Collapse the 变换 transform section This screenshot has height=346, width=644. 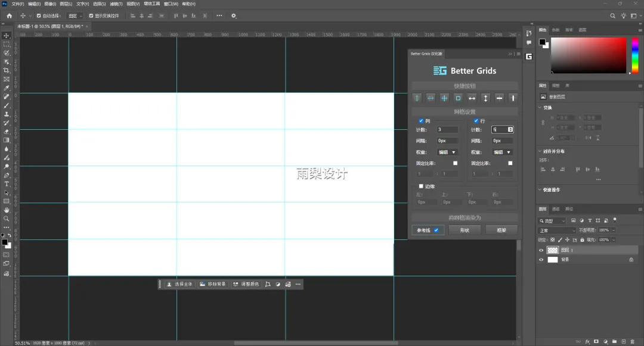[x=540, y=107]
